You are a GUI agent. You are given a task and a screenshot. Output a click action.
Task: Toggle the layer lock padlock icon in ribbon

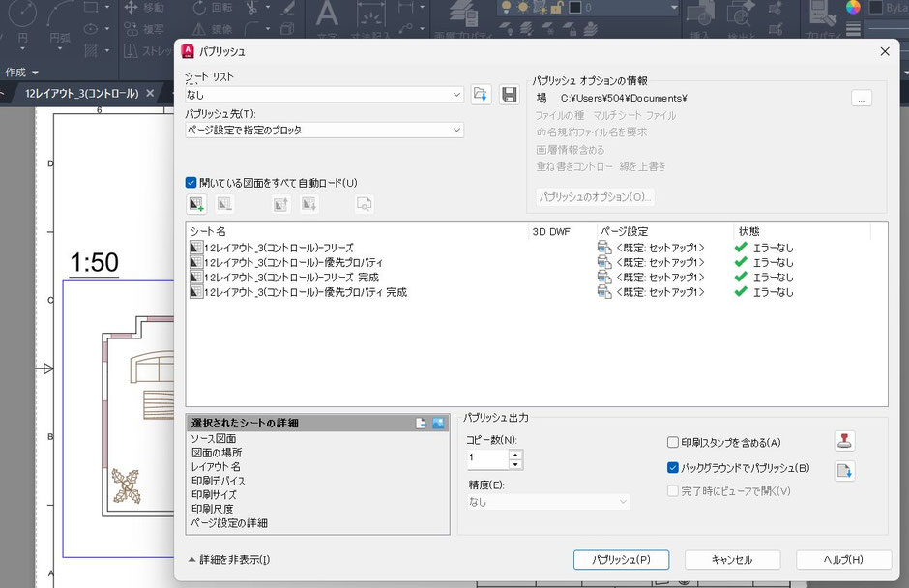point(557,7)
